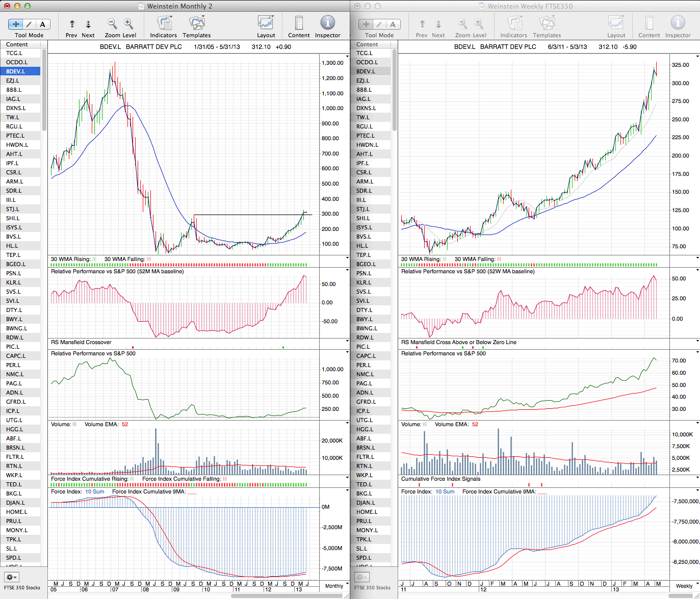Select ARM.L in the Weekly window ticker list
The width and height of the screenshot is (700, 599).
pos(365,181)
